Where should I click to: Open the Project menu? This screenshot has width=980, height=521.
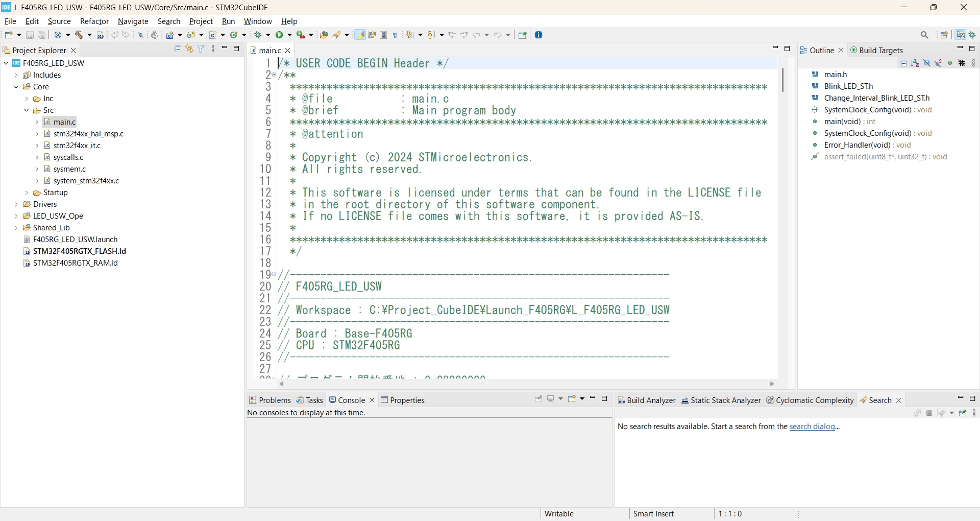[201, 21]
